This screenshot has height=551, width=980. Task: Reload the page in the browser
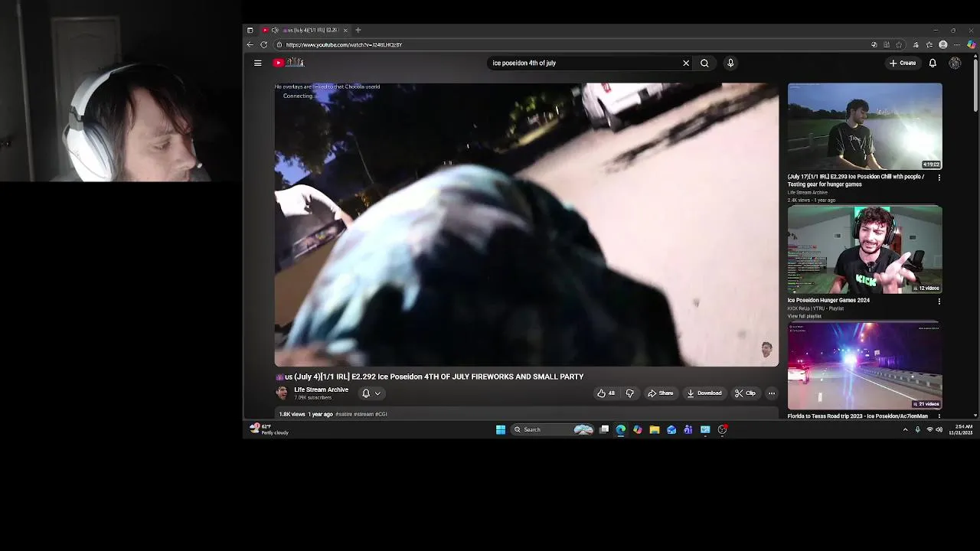(x=263, y=44)
